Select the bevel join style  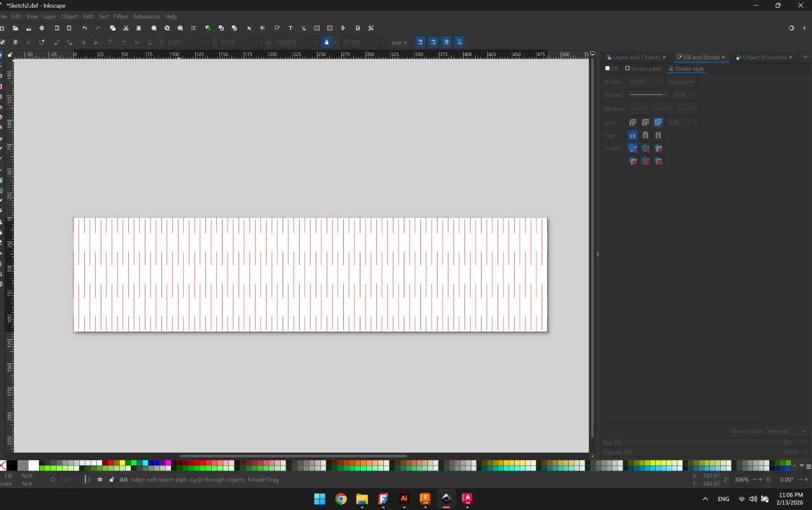659,122
